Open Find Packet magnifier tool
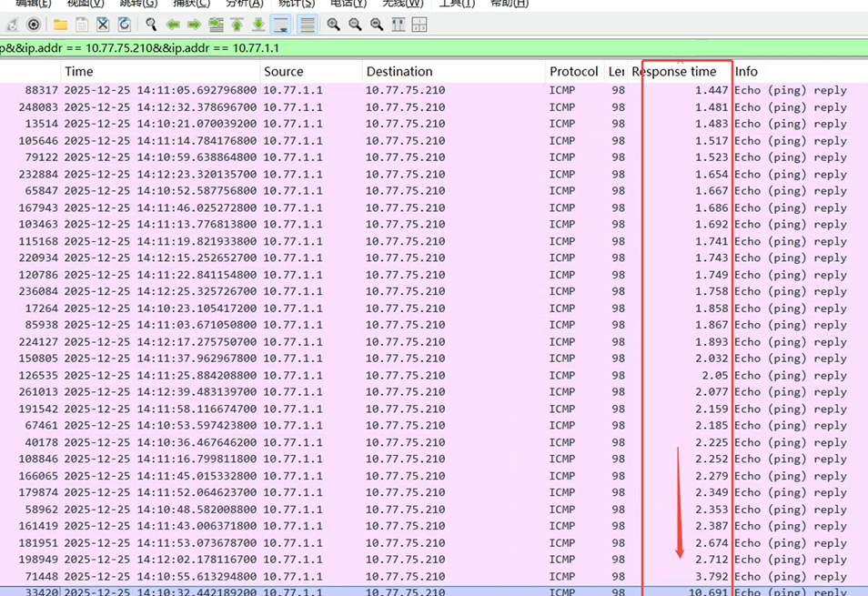This screenshot has height=596, width=868. point(151,25)
